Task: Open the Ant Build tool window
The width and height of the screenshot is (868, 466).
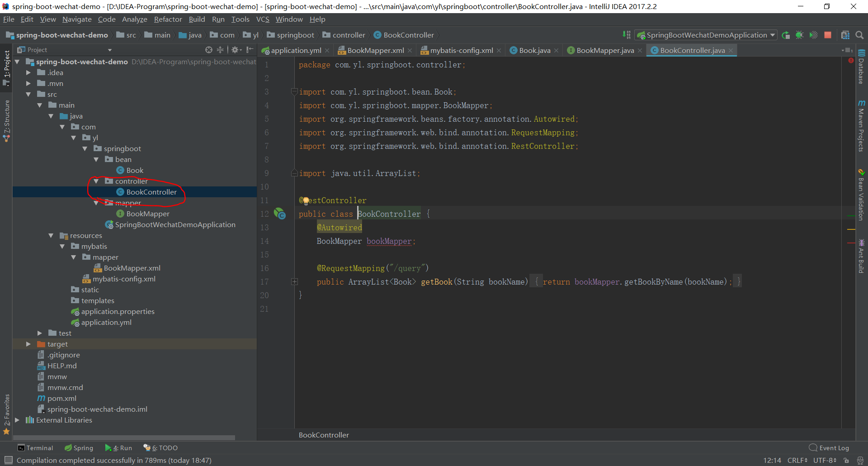Action: pos(861,256)
